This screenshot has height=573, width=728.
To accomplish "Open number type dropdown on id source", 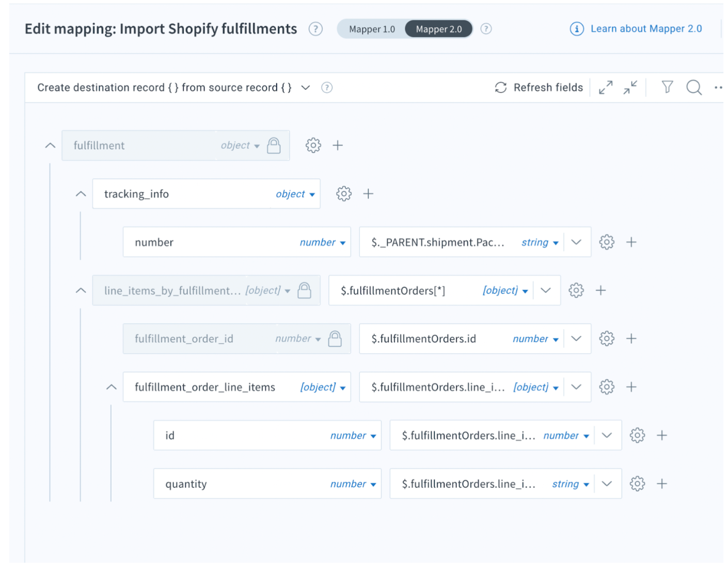I will [566, 436].
